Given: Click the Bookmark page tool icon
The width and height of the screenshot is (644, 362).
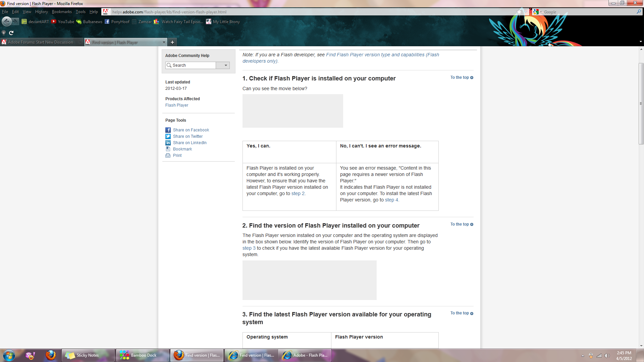Looking at the screenshot, I should pos(168,148).
